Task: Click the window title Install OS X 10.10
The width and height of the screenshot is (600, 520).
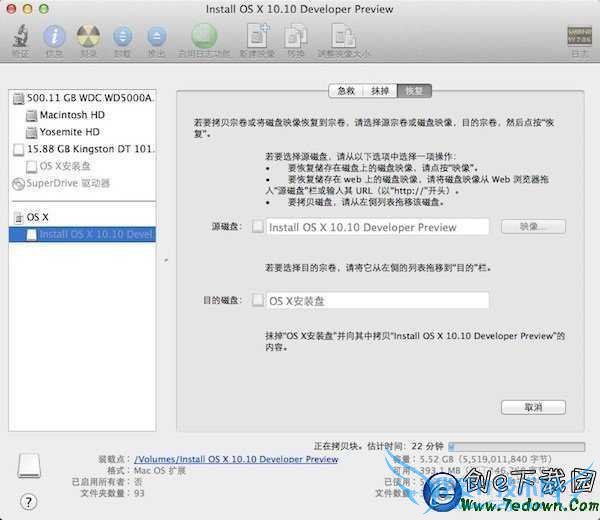Action: pos(300,9)
